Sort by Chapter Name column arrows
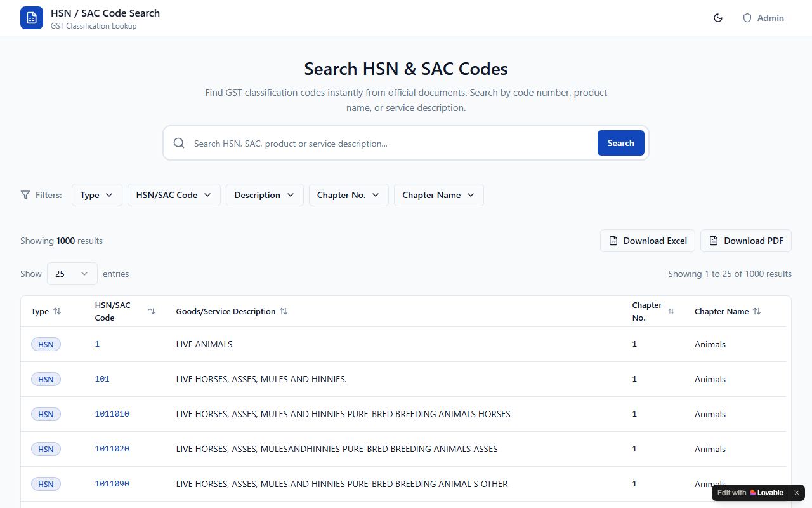The height and width of the screenshot is (508, 812). point(757,311)
